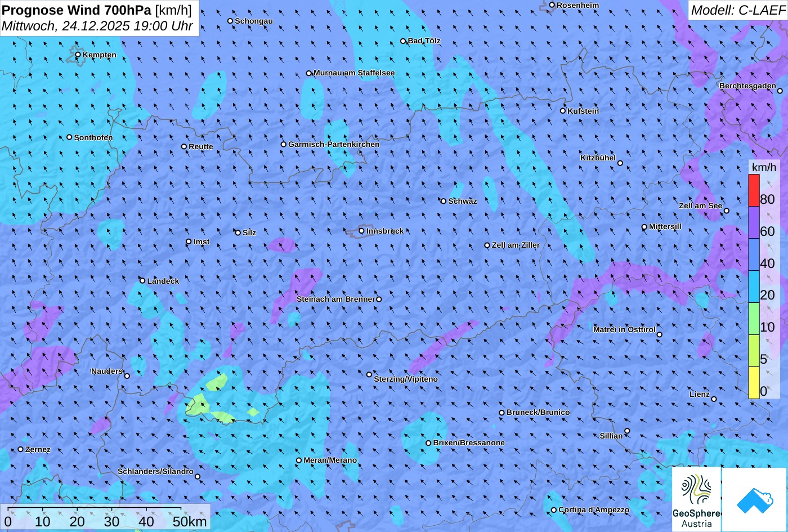788x532 pixels.
Task: Click the Rosenheim location dot
Action: (x=552, y=5)
